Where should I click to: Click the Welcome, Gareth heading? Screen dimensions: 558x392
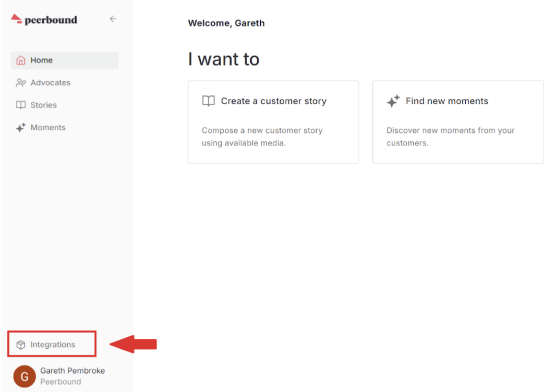click(226, 23)
